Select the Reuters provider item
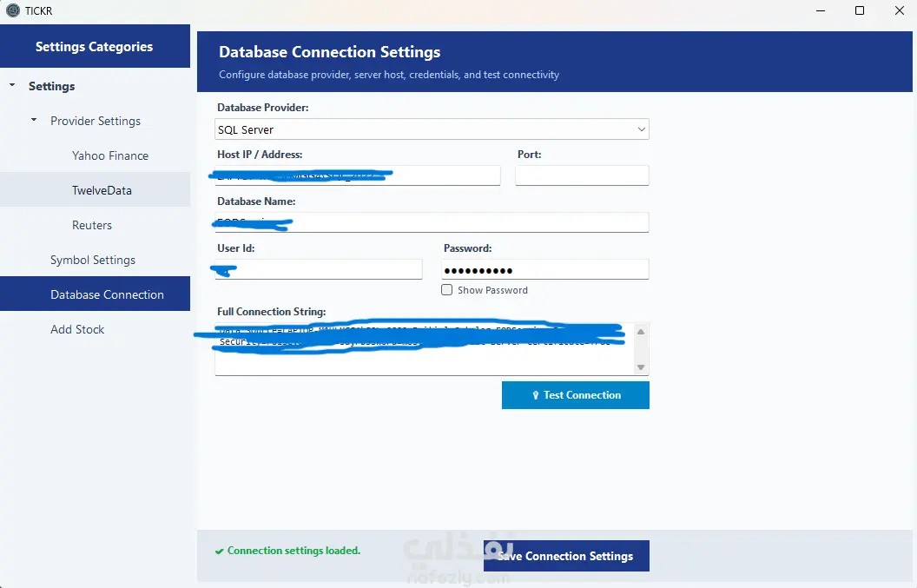 coord(92,225)
